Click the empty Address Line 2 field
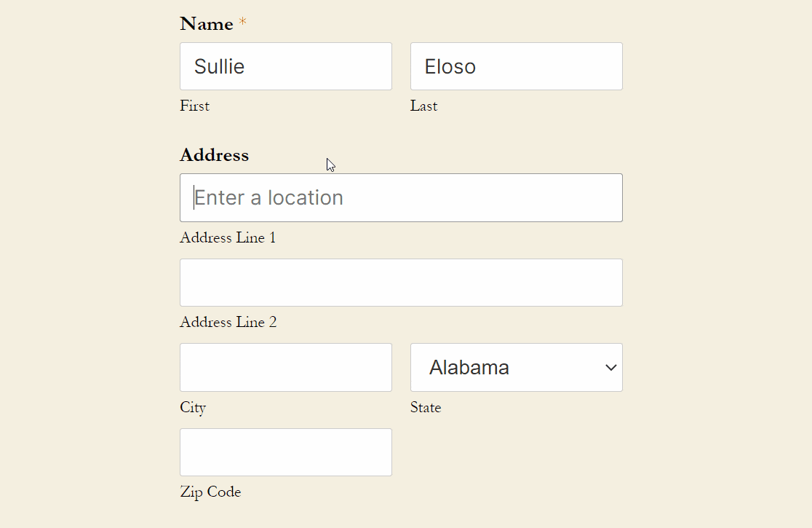 point(401,283)
